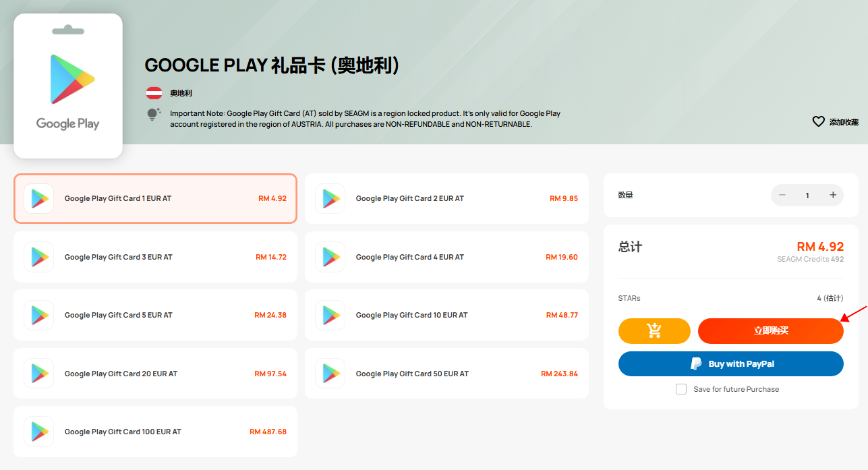The width and height of the screenshot is (868, 470).
Task: Select Google Play Gift Card 4 EUR AT
Action: pos(446,257)
